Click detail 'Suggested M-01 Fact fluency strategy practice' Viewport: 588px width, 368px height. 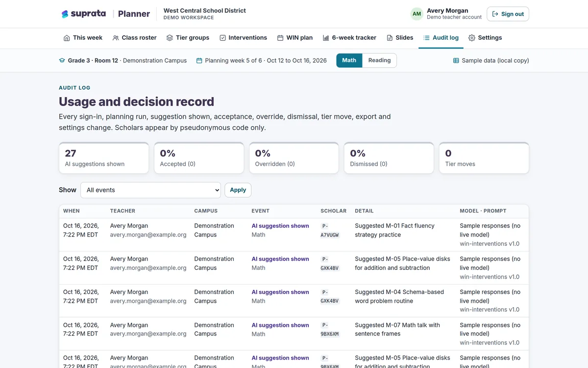tap(395, 230)
